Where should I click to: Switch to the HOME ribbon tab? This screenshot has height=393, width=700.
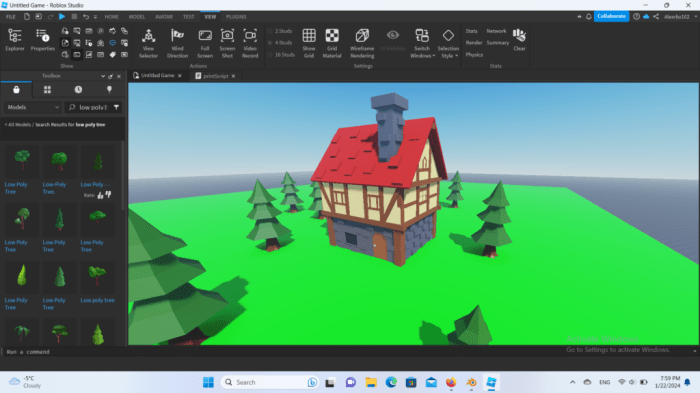112,17
